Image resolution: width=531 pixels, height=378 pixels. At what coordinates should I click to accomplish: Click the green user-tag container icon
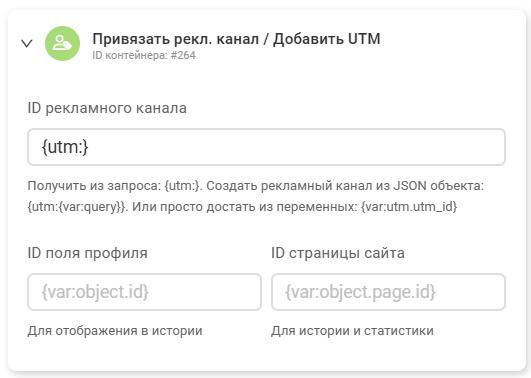tap(63, 44)
